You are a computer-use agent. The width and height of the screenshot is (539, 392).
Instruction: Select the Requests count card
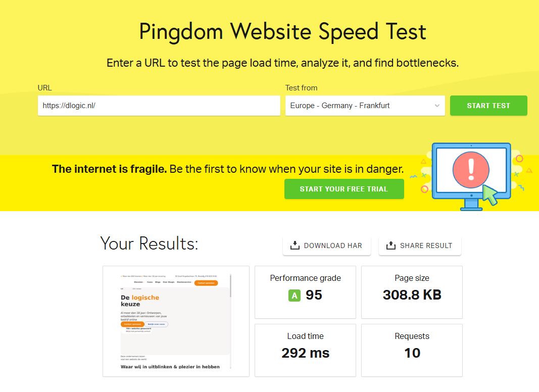[412, 350]
